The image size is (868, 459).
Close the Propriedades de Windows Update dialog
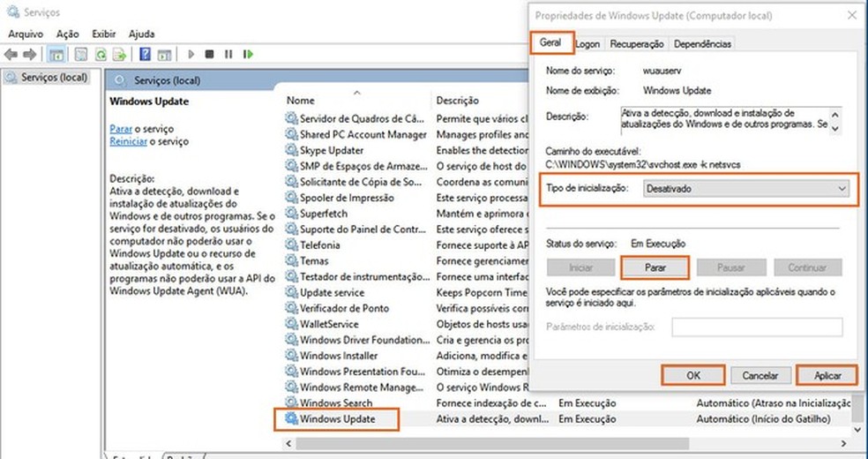pos(852,16)
